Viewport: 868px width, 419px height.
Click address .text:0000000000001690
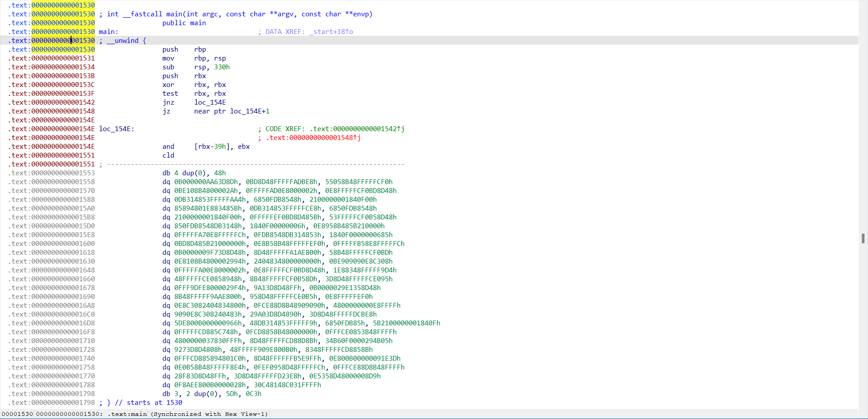click(x=51, y=297)
